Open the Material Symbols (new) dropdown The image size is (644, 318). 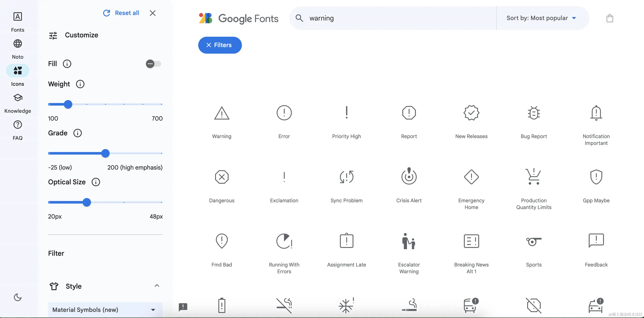(x=105, y=309)
